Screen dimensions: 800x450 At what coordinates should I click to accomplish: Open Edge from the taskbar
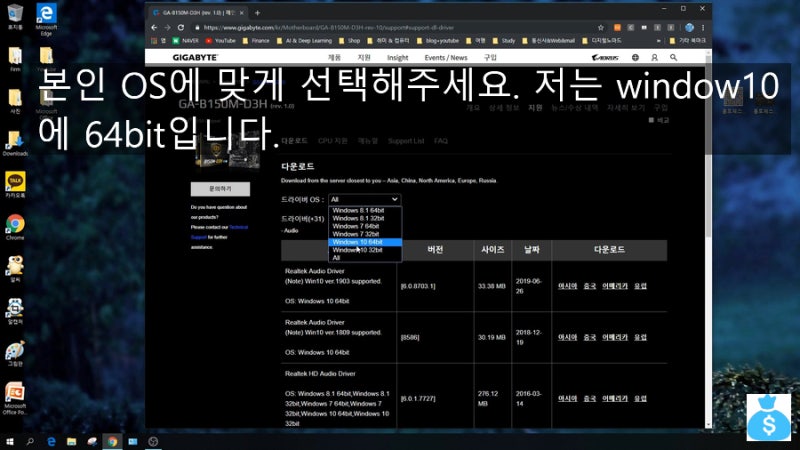tap(51, 442)
